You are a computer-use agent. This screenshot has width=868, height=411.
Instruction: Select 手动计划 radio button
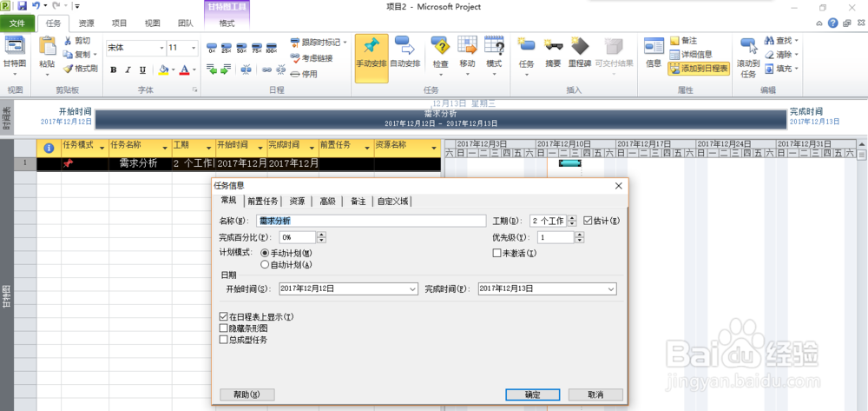pos(264,253)
